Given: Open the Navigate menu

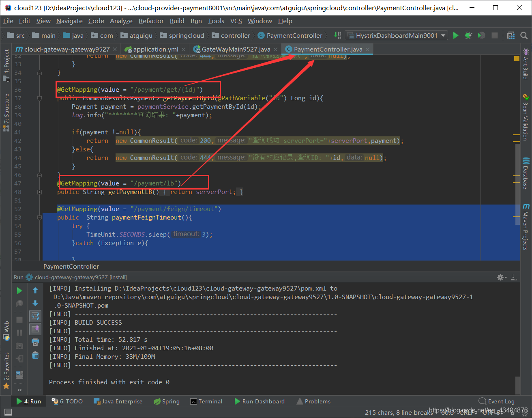Looking at the screenshot, I should pyautogui.click(x=69, y=21).
